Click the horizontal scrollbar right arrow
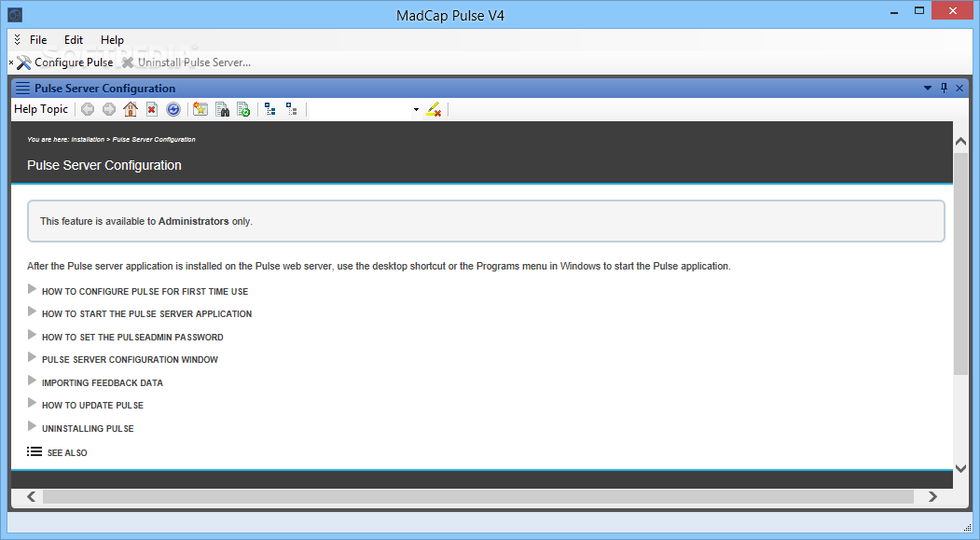This screenshot has height=540, width=980. coord(932,496)
